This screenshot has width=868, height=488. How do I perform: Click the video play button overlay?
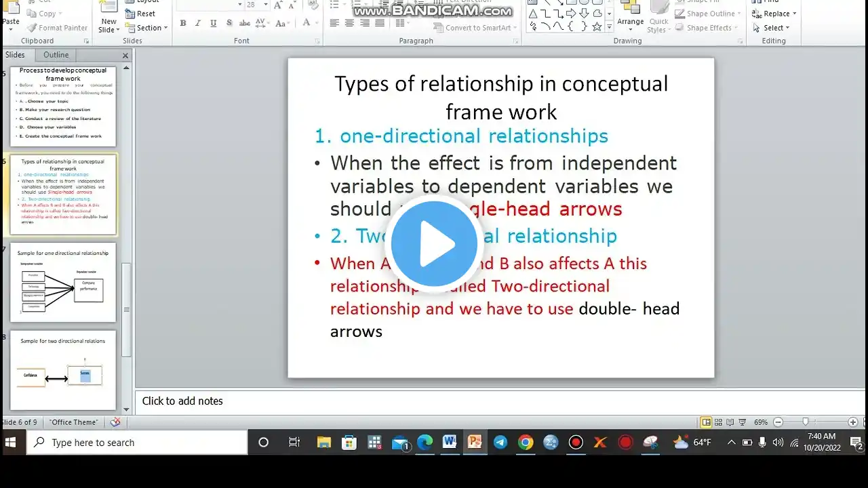434,243
